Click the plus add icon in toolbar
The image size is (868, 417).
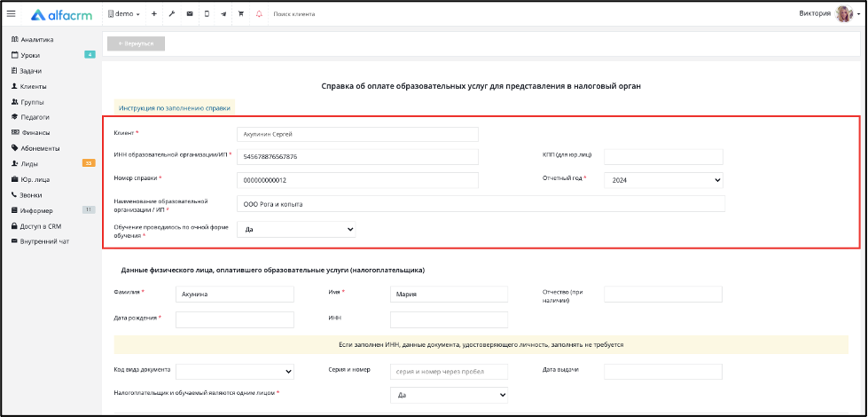tap(154, 14)
